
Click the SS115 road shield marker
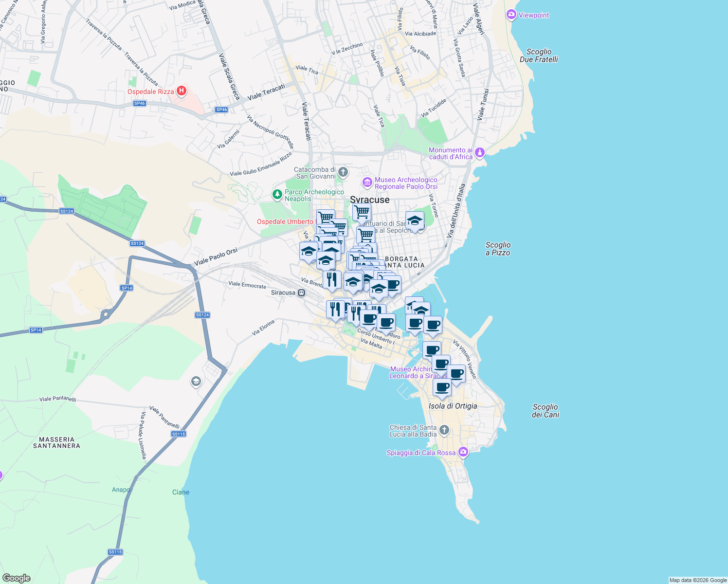tap(179, 433)
